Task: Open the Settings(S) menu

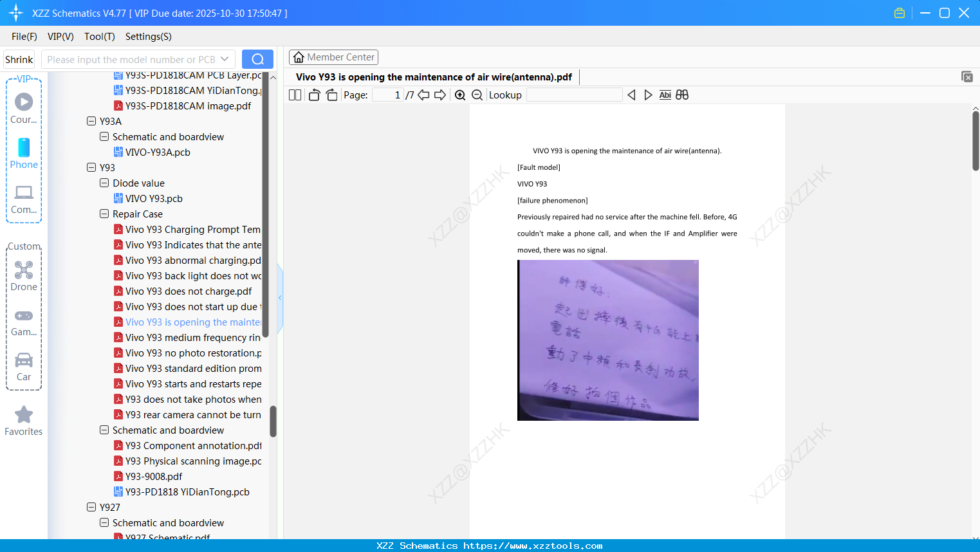Action: pos(149,37)
